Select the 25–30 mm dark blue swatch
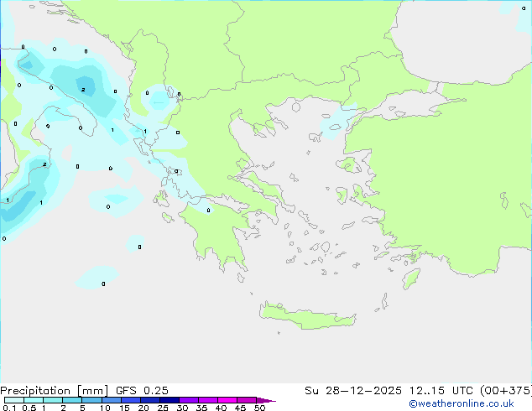 tap(170, 400)
